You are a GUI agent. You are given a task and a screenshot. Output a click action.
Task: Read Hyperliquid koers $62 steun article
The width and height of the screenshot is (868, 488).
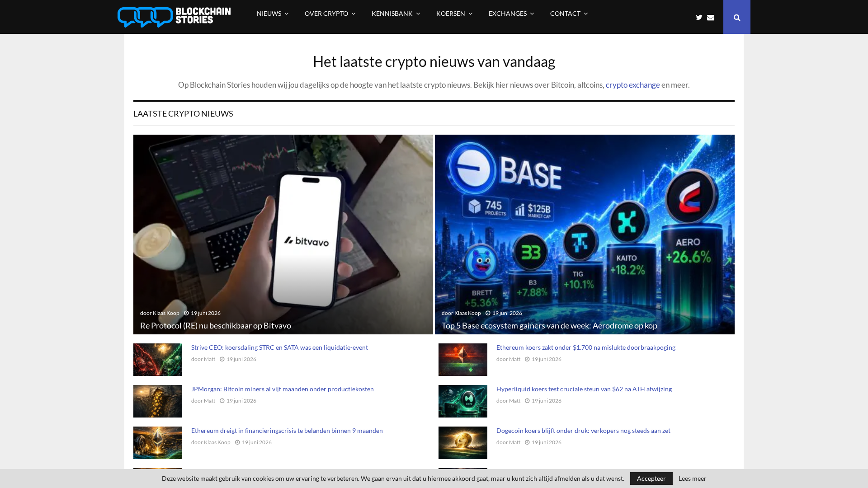(x=584, y=389)
